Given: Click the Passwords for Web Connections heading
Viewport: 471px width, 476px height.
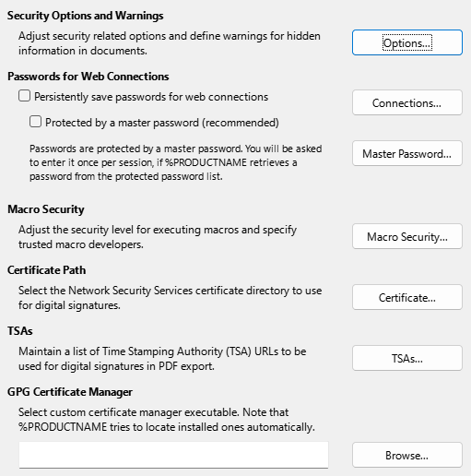Looking at the screenshot, I should pyautogui.click(x=88, y=77).
